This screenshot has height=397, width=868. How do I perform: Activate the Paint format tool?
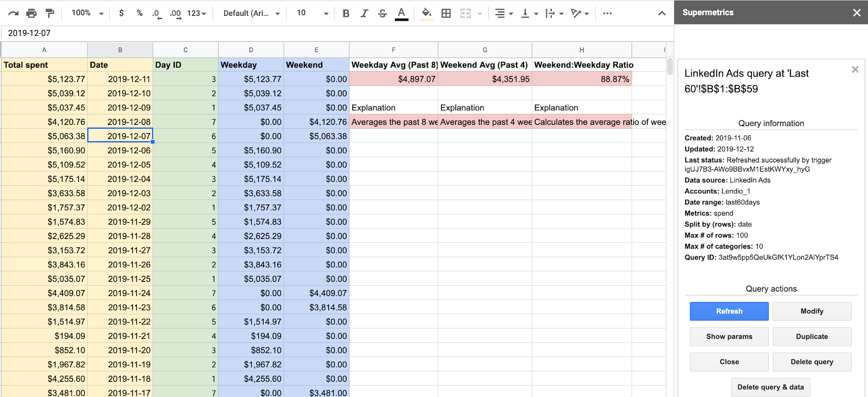50,13
